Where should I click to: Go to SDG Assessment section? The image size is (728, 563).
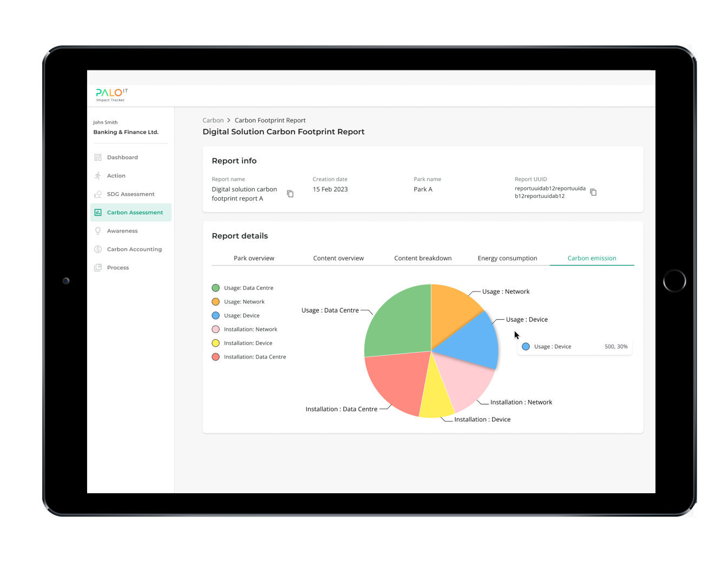click(130, 194)
